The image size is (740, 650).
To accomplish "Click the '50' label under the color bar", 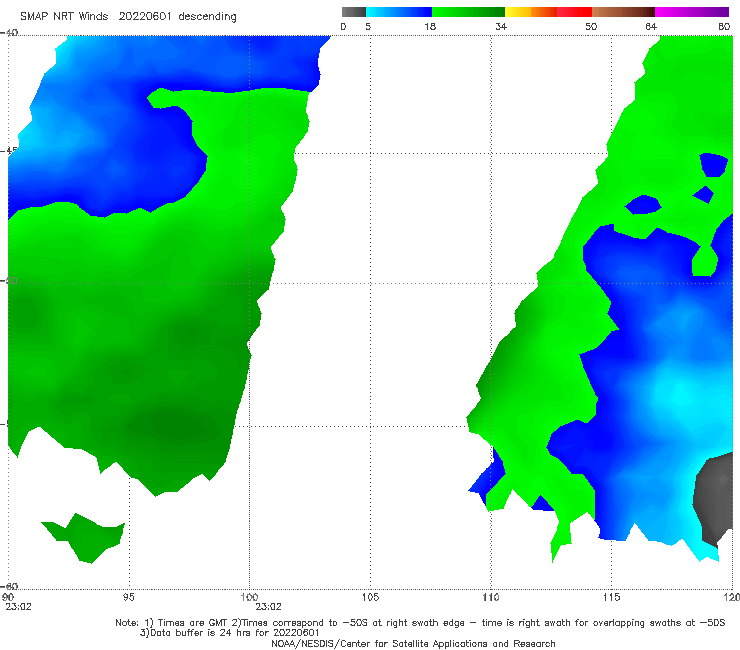I will click(591, 27).
